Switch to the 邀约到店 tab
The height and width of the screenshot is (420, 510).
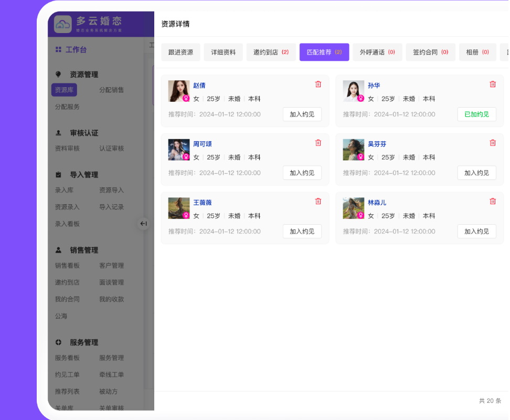pyautogui.click(x=271, y=52)
